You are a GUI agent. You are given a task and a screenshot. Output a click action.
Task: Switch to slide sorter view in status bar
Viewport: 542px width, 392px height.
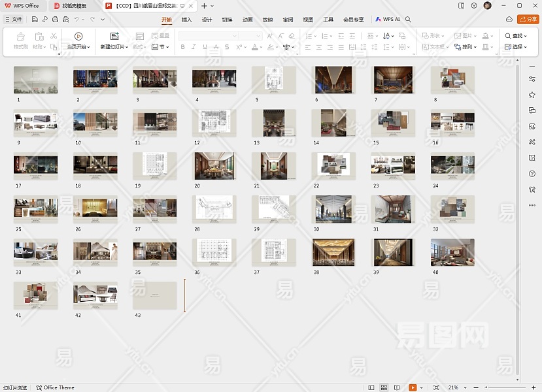pyautogui.click(x=384, y=387)
